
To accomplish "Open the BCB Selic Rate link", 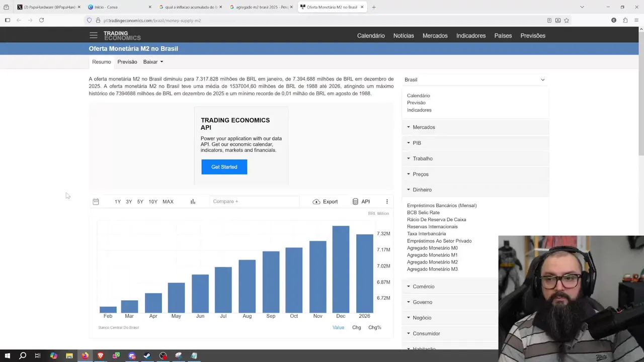I will [423, 213].
